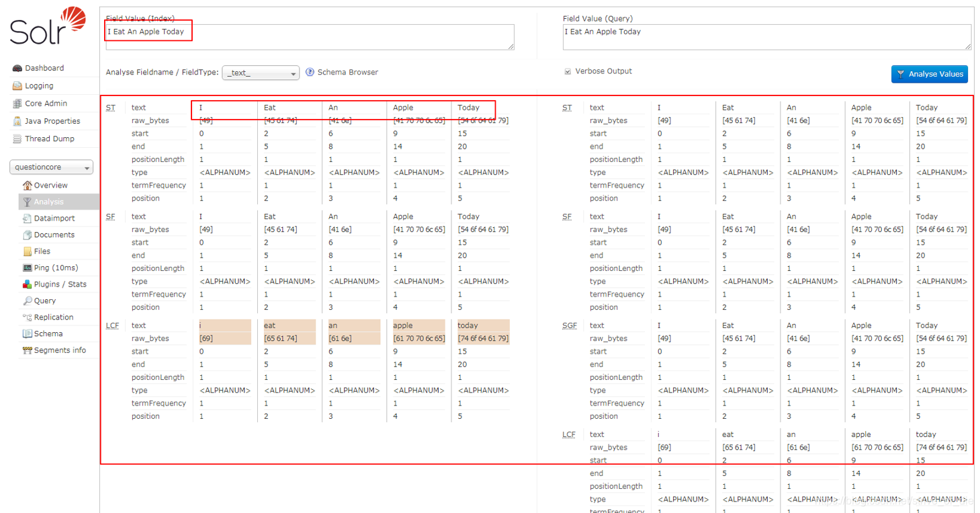Select Plugins / Stats entry

click(60, 284)
